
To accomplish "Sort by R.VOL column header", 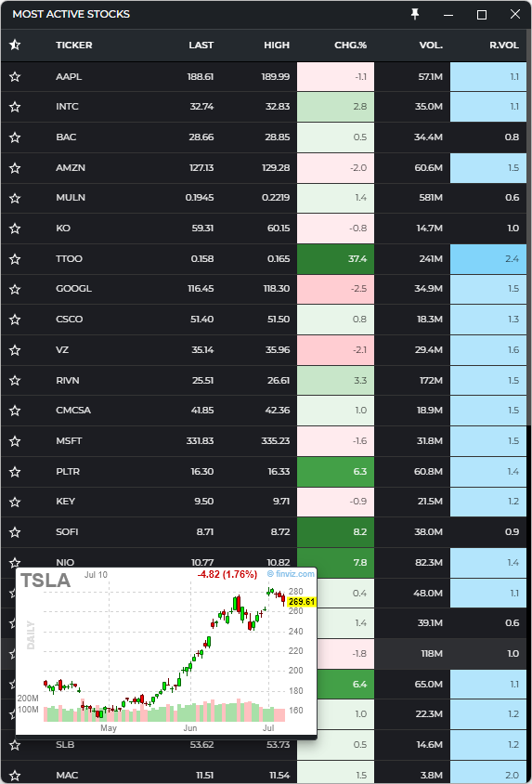I will click(x=504, y=45).
